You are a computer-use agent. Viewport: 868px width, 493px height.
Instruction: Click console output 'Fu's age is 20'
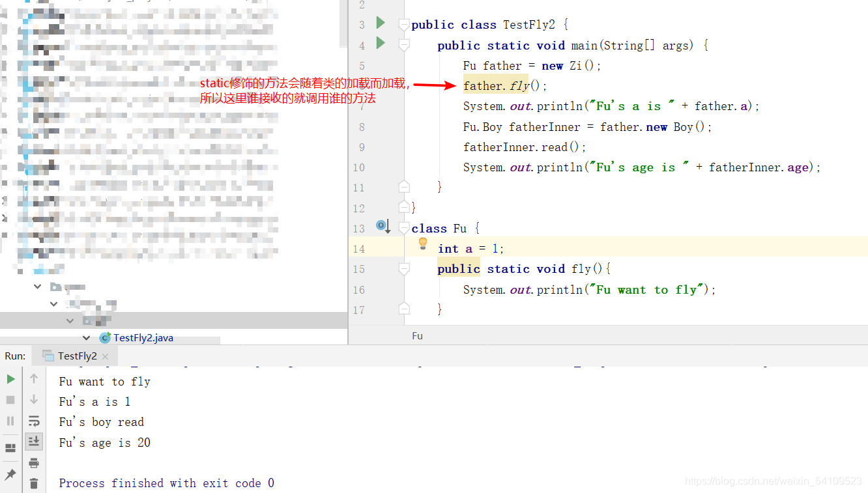[x=105, y=443]
